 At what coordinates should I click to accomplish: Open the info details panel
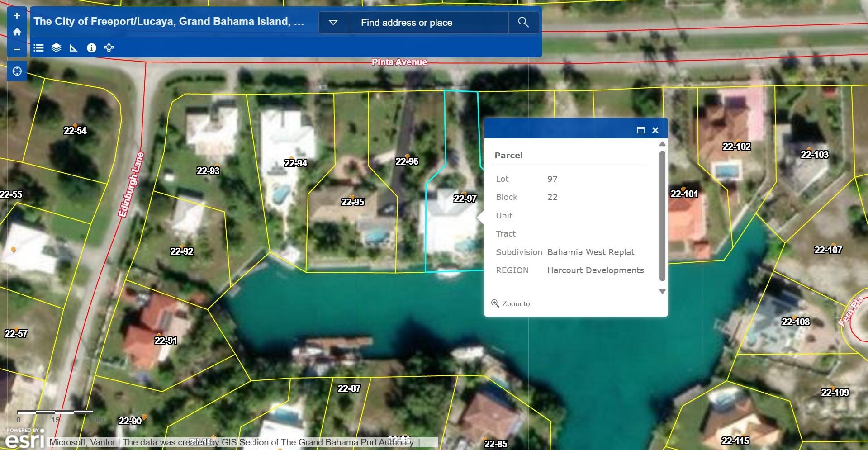(91, 48)
